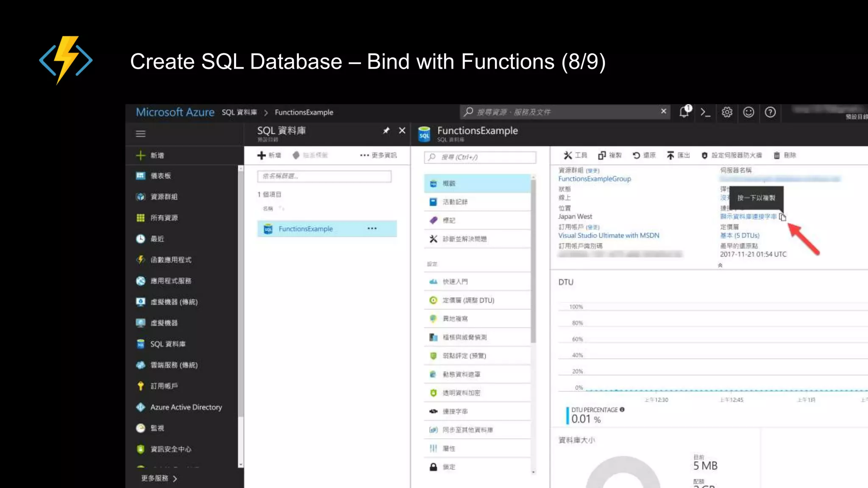The height and width of the screenshot is (488, 868).
Task: Sort list by 名稱 column header
Action: point(268,208)
